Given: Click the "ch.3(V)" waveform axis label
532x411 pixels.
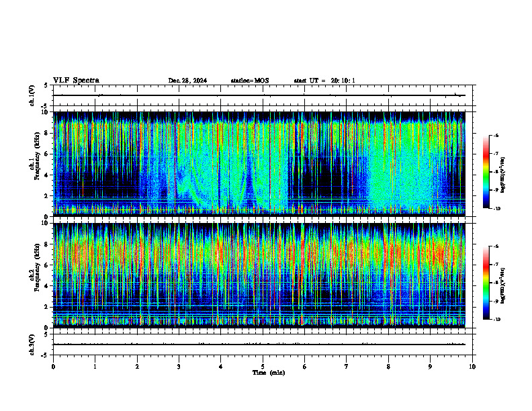Looking at the screenshot, I should click(32, 345).
